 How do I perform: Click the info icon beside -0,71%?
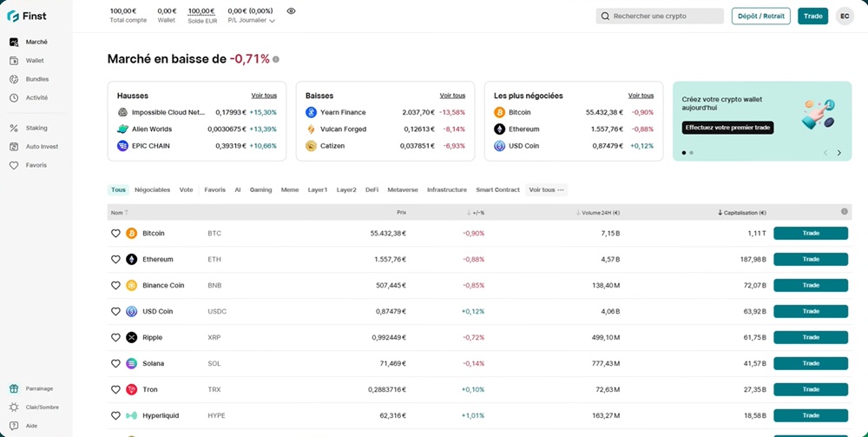[x=276, y=59]
